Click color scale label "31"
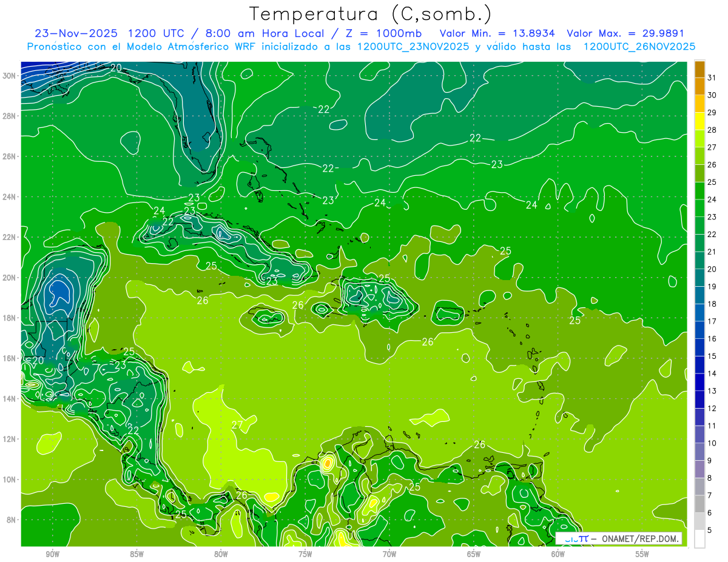 tap(712, 77)
